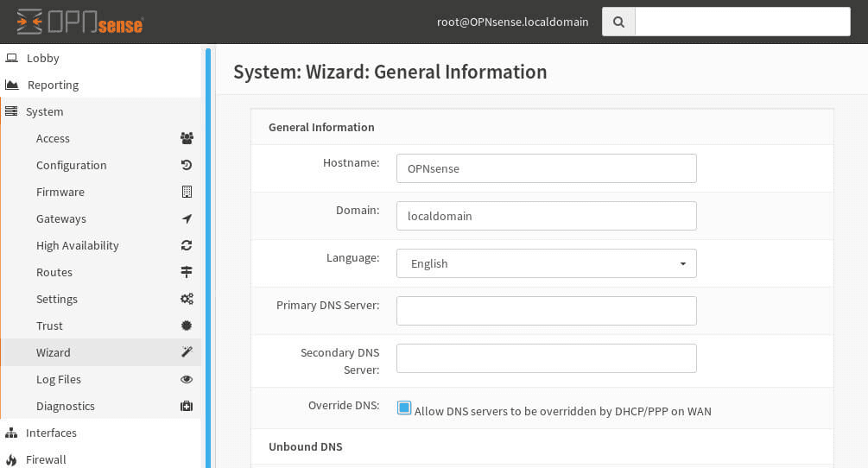Click the magnifier search icon button
Viewport: 868px width, 468px height.
pos(618,22)
